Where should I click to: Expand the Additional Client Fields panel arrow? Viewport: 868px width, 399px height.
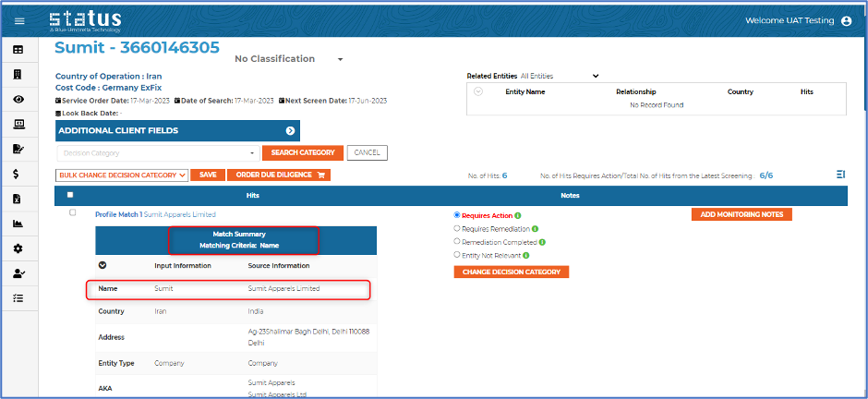coord(290,131)
